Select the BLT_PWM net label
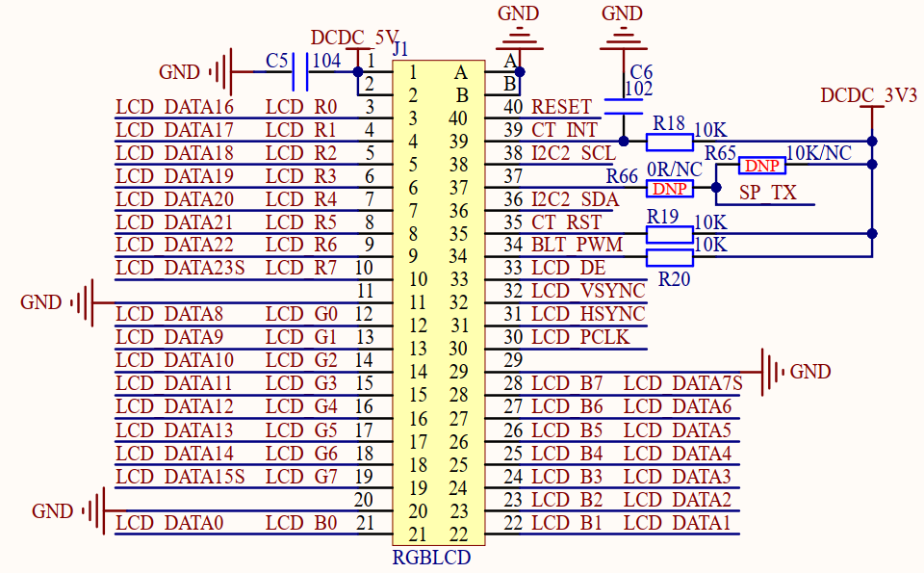 click(x=577, y=244)
